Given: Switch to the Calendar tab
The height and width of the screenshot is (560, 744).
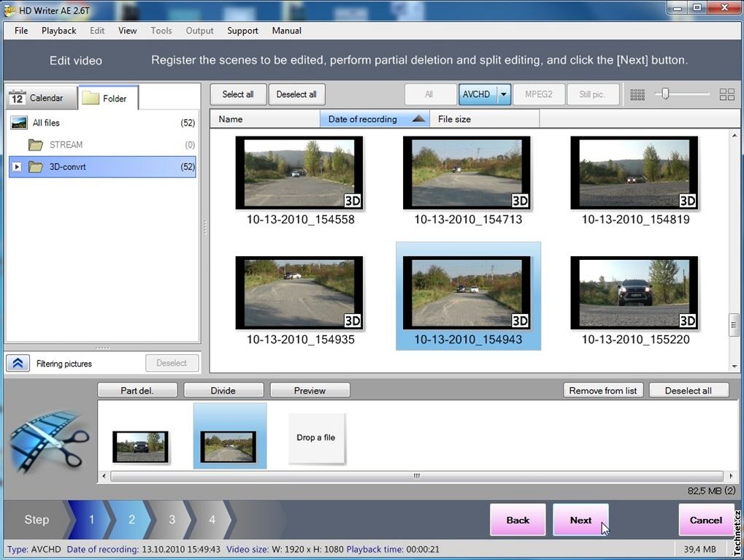Looking at the screenshot, I should pyautogui.click(x=42, y=98).
